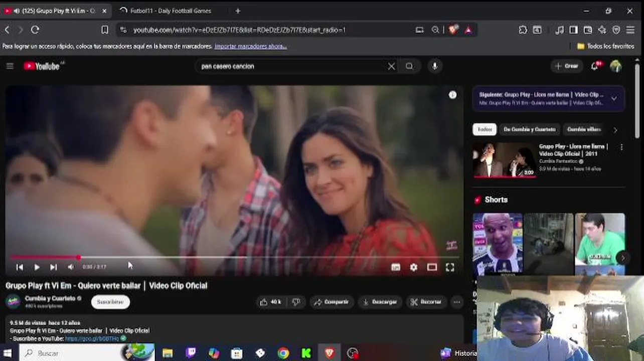
Task: Switch to theater mode
Action: [432, 267]
